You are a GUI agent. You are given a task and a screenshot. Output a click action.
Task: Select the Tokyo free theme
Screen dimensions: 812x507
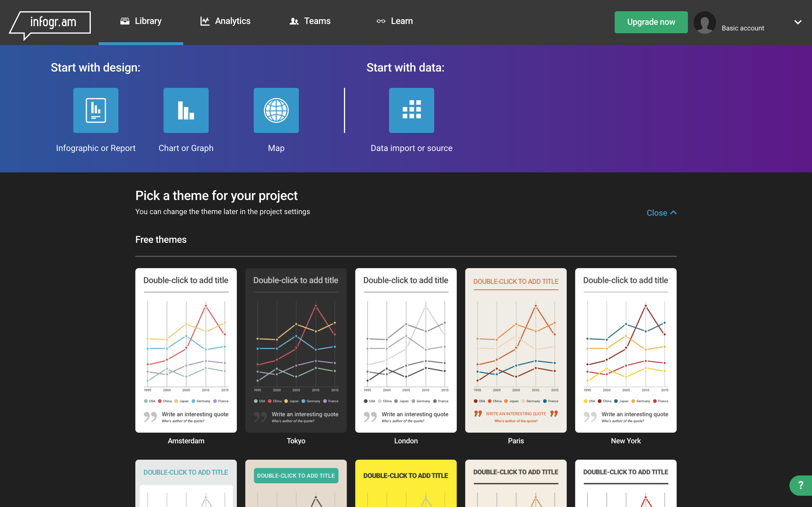coord(296,350)
